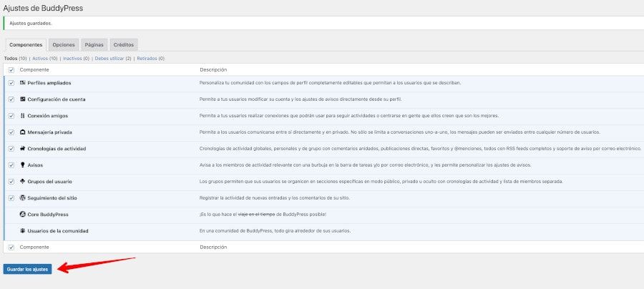Click the Componente label in table footer
This screenshot has width=644, height=289.
[34, 247]
